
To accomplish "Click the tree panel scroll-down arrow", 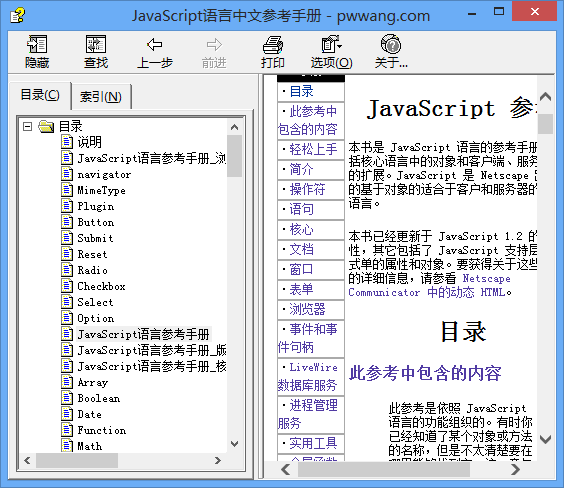I will 235,444.
